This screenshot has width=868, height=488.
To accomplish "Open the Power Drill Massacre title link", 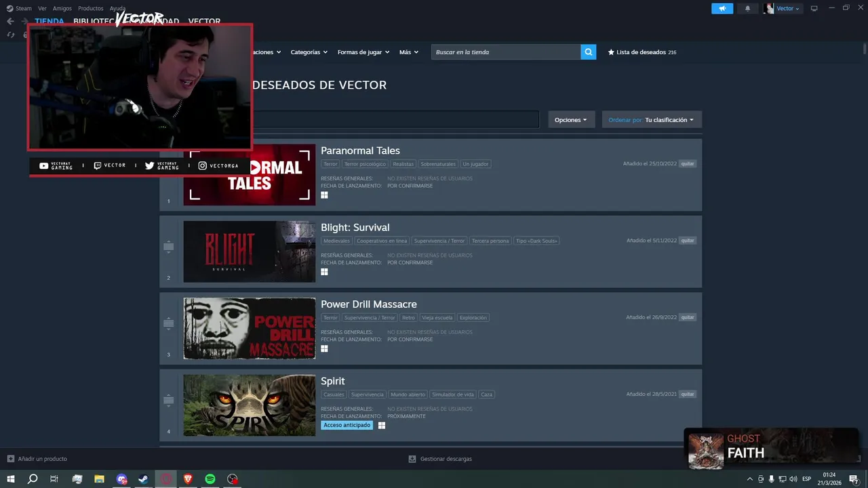I will [369, 304].
